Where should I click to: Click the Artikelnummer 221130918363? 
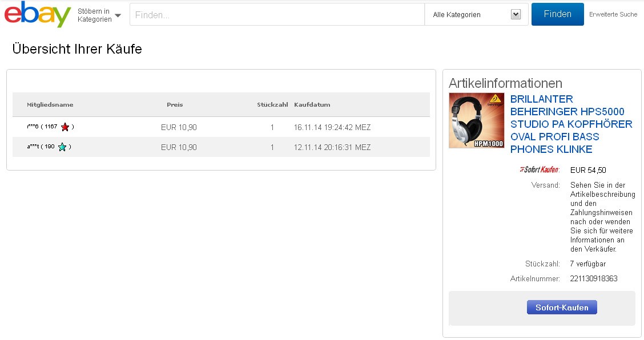tap(594, 279)
